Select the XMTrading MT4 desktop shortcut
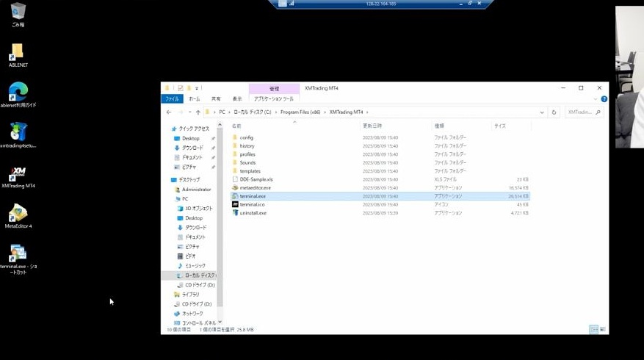Screen dimensions: 644x360 pos(18,177)
